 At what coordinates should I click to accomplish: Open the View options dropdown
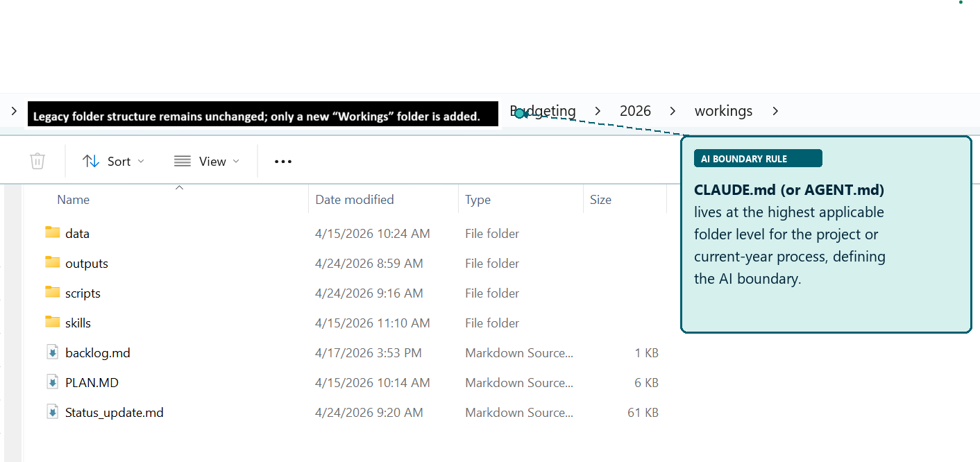207,161
